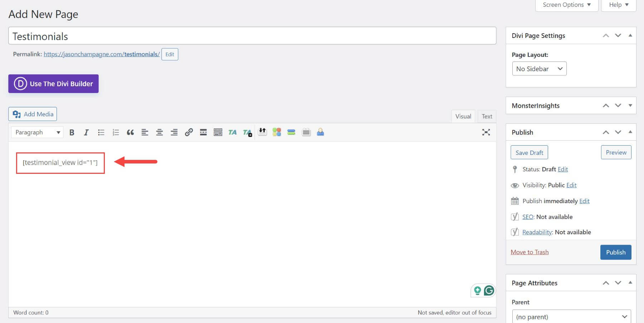Toggle the distraction-free writing mode

pyautogui.click(x=486, y=132)
